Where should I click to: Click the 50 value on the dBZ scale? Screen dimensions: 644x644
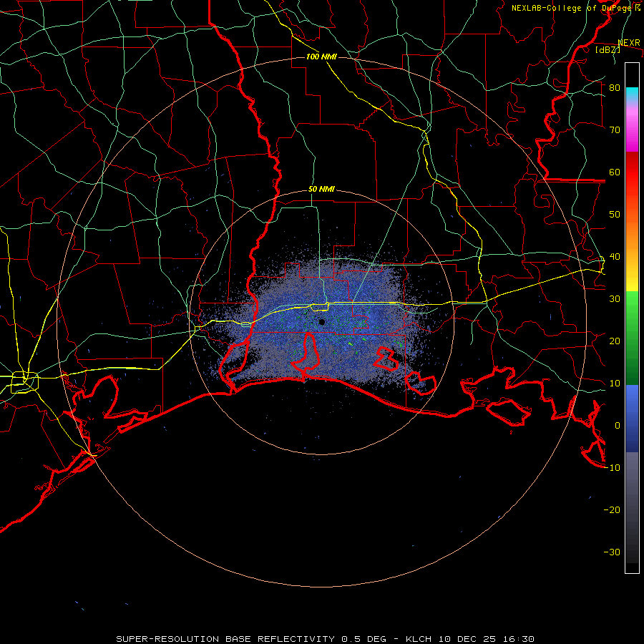pyautogui.click(x=615, y=215)
